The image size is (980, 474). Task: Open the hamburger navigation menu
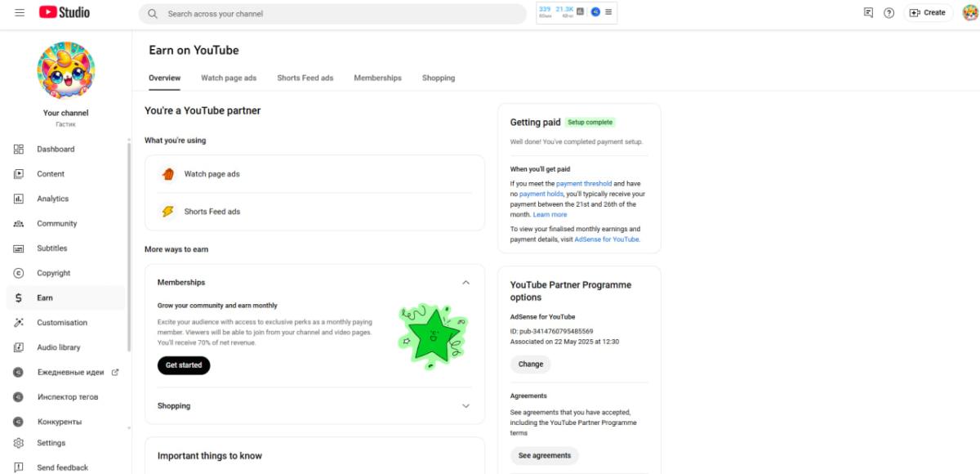(x=20, y=12)
